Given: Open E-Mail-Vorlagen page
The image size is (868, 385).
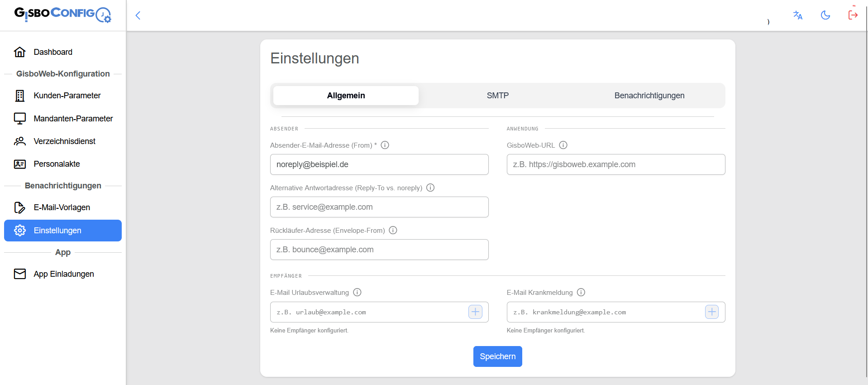Looking at the screenshot, I should click(63, 207).
